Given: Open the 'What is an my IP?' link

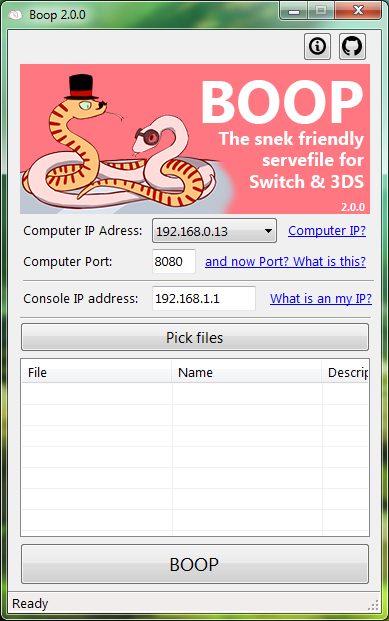Looking at the screenshot, I should [321, 298].
